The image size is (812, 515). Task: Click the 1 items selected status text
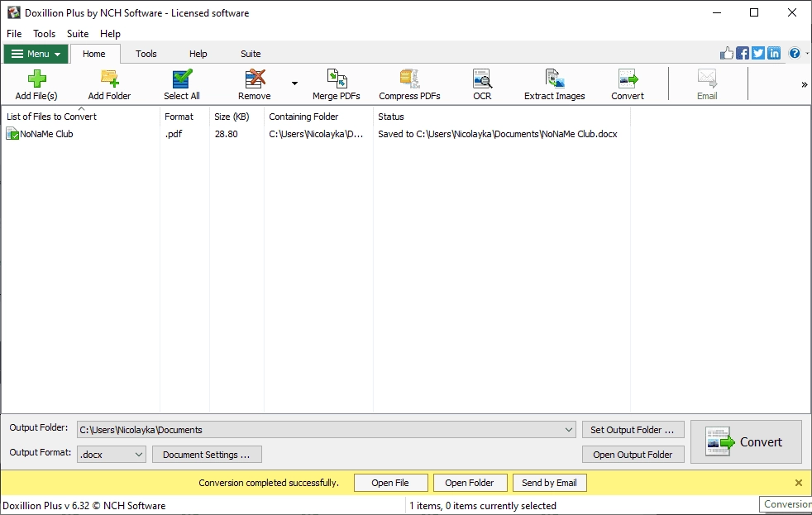(483, 506)
